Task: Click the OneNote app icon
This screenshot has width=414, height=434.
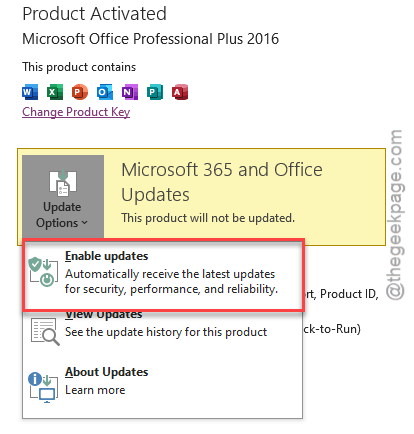Action: click(x=130, y=92)
